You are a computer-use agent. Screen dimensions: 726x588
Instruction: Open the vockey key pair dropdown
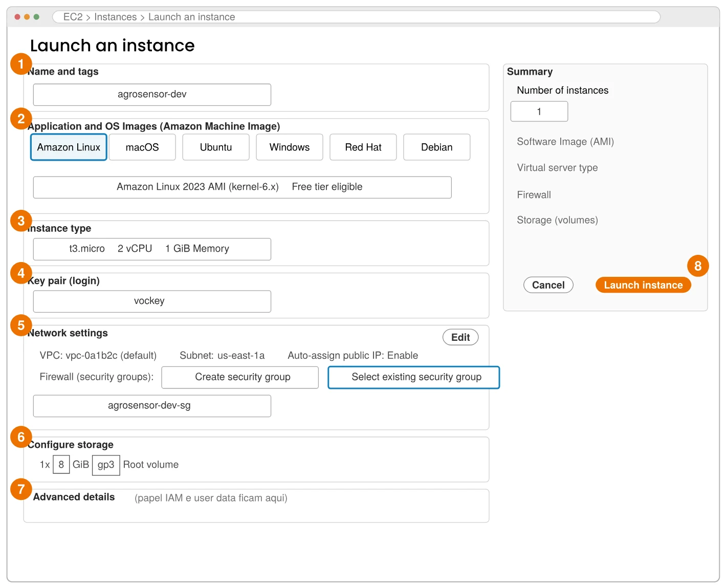[152, 301]
